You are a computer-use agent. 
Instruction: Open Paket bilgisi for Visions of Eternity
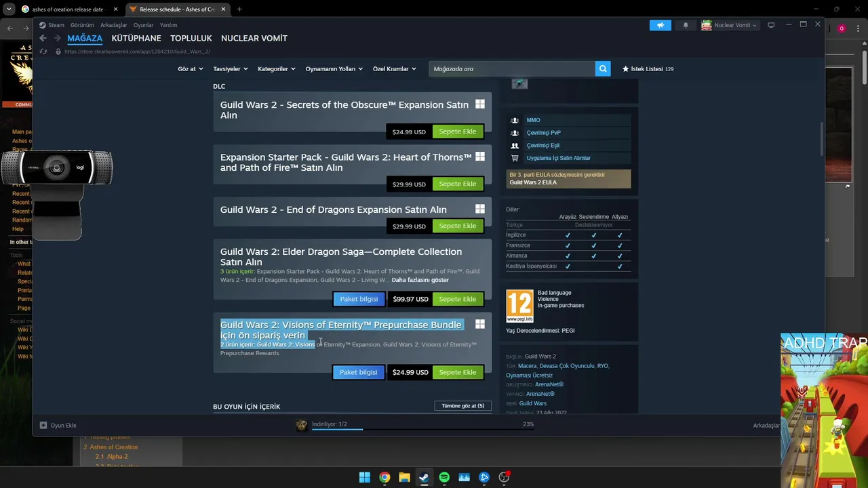(358, 372)
